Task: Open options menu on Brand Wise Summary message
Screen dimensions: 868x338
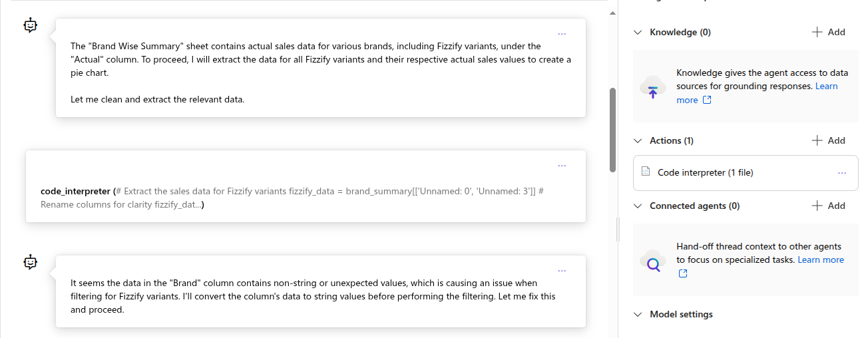Action: (562, 33)
